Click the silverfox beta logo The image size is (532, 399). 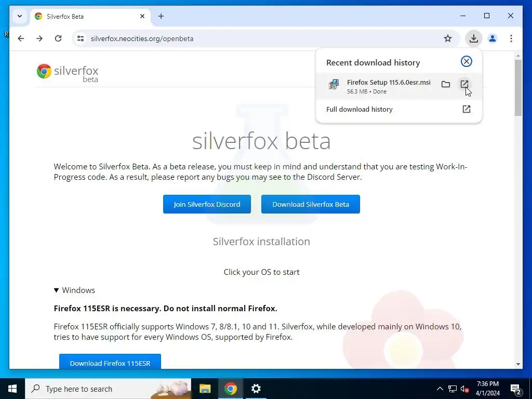click(x=68, y=73)
